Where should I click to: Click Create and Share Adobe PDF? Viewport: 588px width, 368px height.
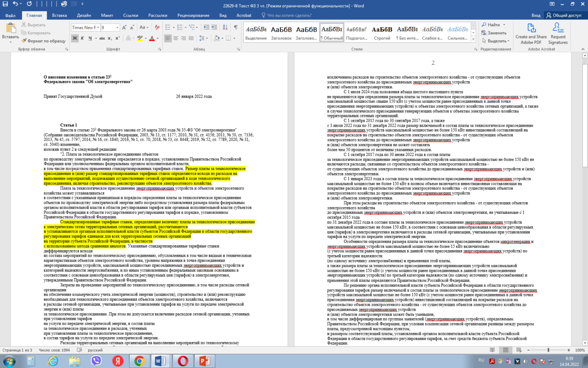(531, 33)
